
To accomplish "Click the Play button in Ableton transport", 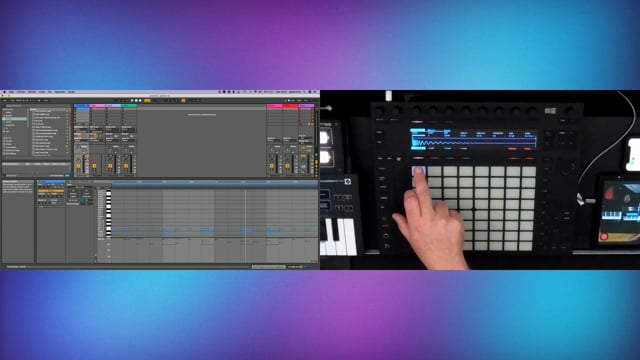I will 133,100.
